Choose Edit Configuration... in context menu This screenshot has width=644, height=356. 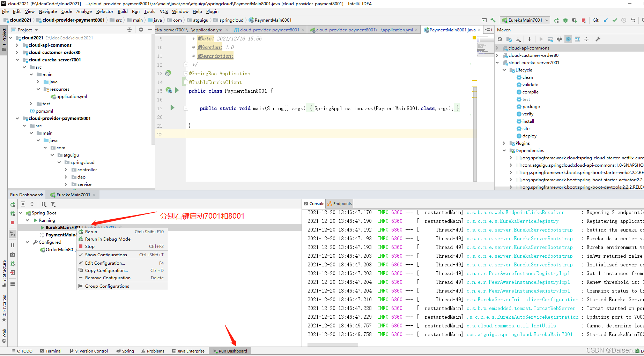pos(122,263)
